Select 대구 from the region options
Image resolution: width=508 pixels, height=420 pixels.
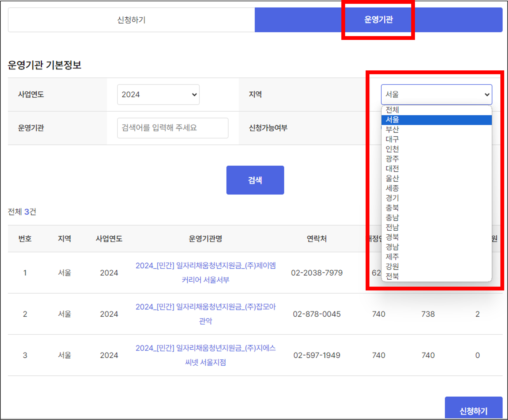point(392,139)
